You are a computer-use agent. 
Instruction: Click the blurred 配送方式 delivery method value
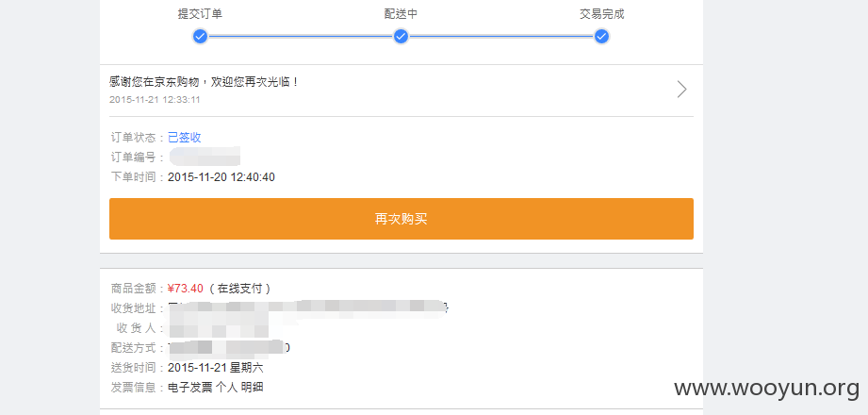[x=229, y=348]
